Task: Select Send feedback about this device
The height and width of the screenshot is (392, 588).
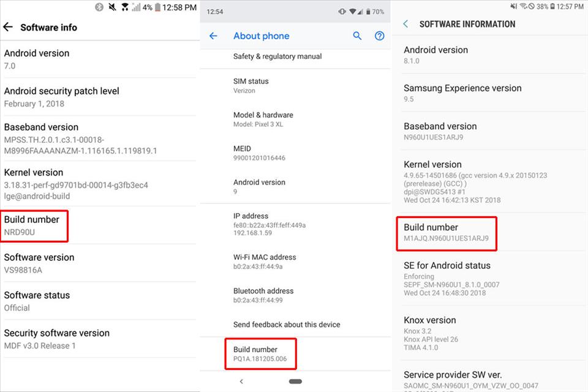Action: pyautogui.click(x=287, y=325)
